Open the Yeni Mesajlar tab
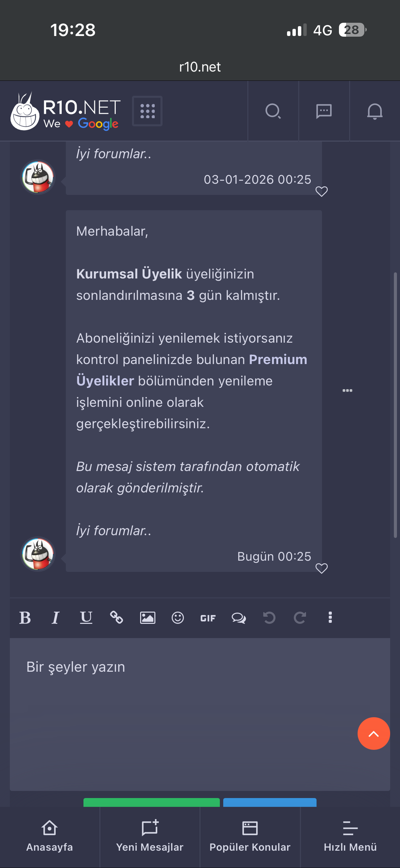This screenshot has height=868, width=400. pos(150,837)
